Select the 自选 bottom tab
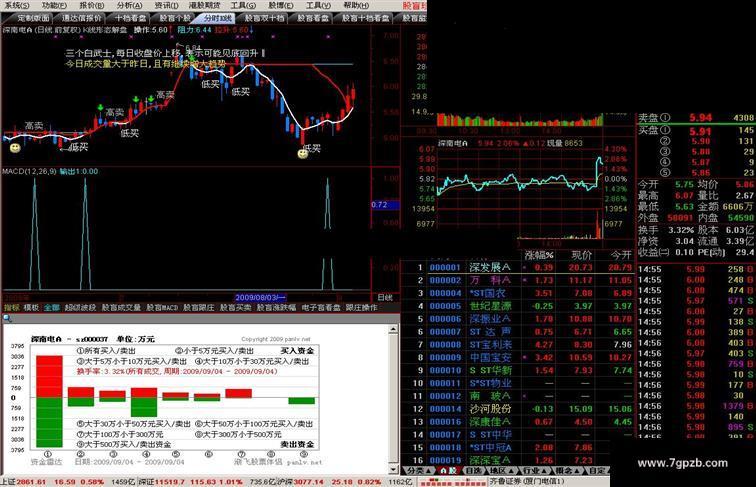Screen dimensions: 756x487 473,470
